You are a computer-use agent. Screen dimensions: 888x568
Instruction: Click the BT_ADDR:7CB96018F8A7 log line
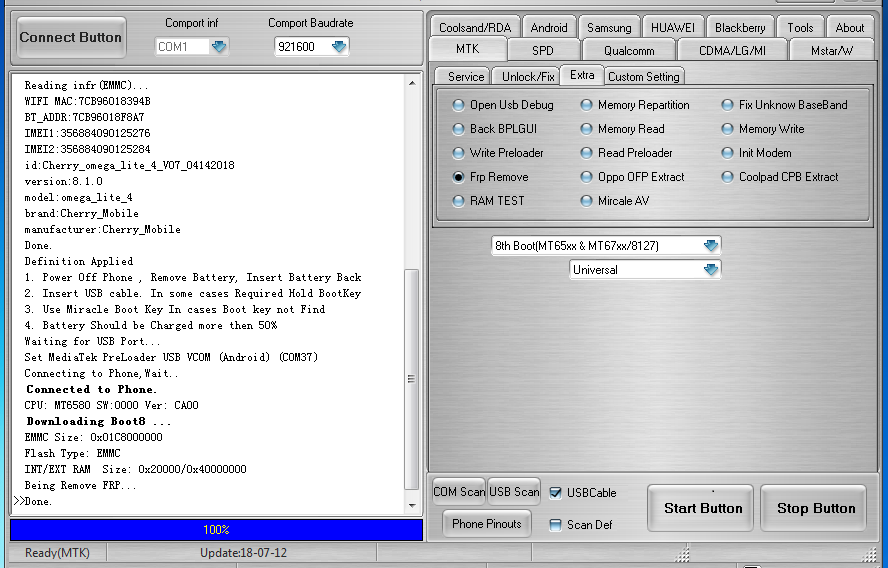(x=84, y=117)
